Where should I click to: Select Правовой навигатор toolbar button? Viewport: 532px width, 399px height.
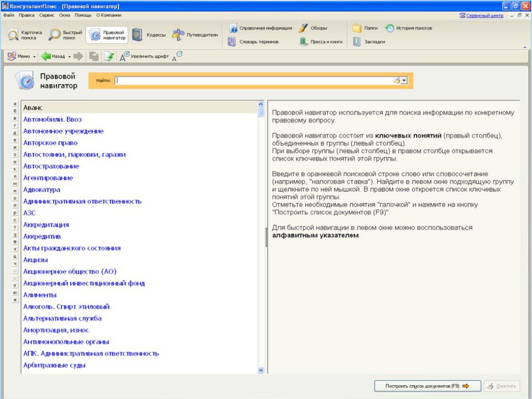(107, 35)
